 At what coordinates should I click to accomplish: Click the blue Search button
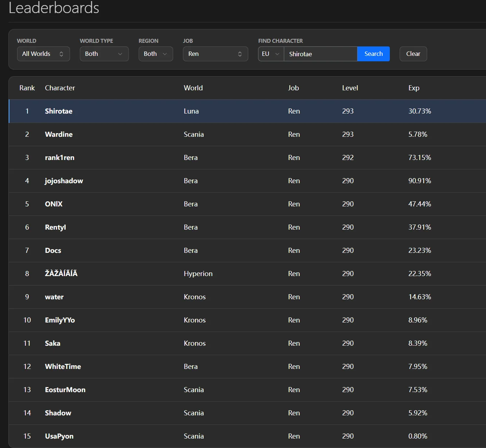tap(373, 54)
